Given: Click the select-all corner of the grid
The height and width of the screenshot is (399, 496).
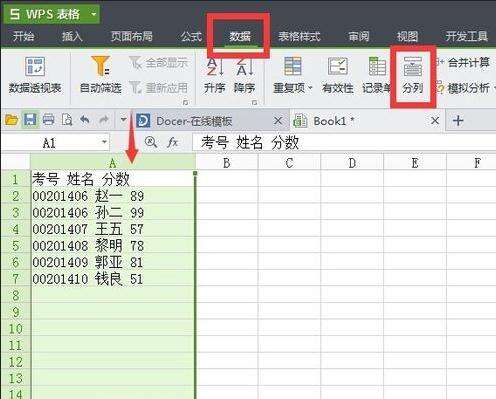Looking at the screenshot, I should (x=15, y=162).
